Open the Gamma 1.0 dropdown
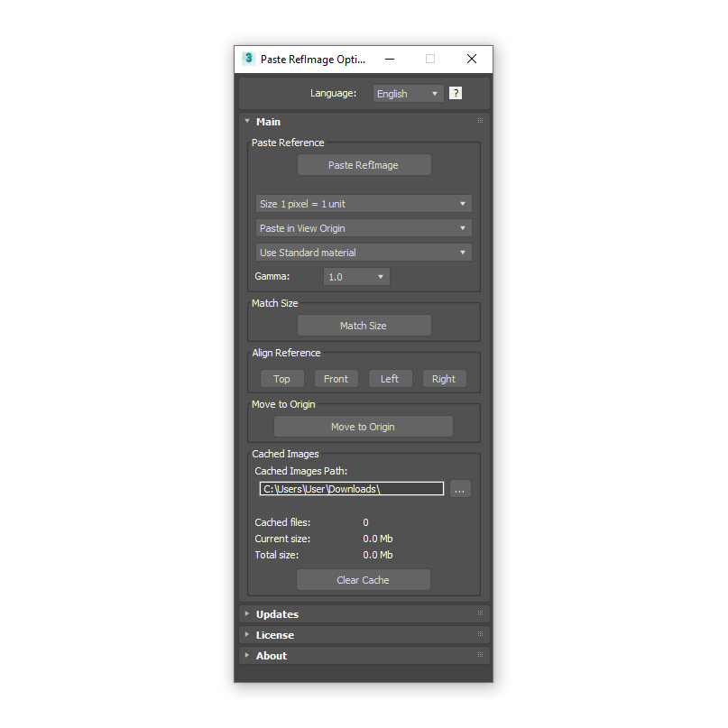This screenshot has height=728, width=728. [356, 277]
